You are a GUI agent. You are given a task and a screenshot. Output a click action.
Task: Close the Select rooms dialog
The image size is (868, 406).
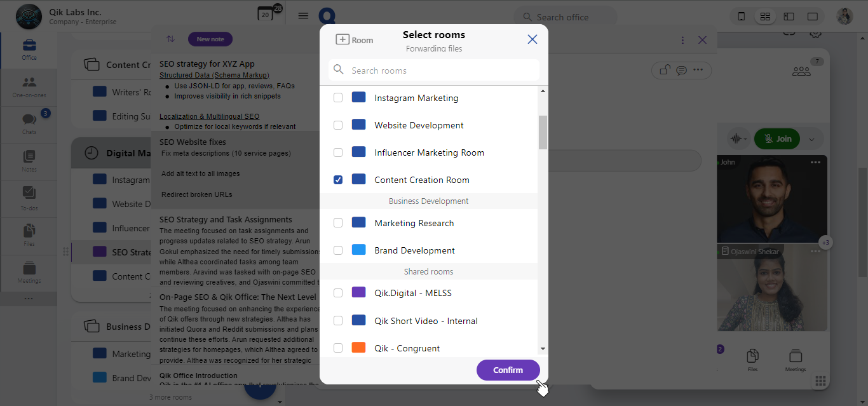tap(532, 39)
